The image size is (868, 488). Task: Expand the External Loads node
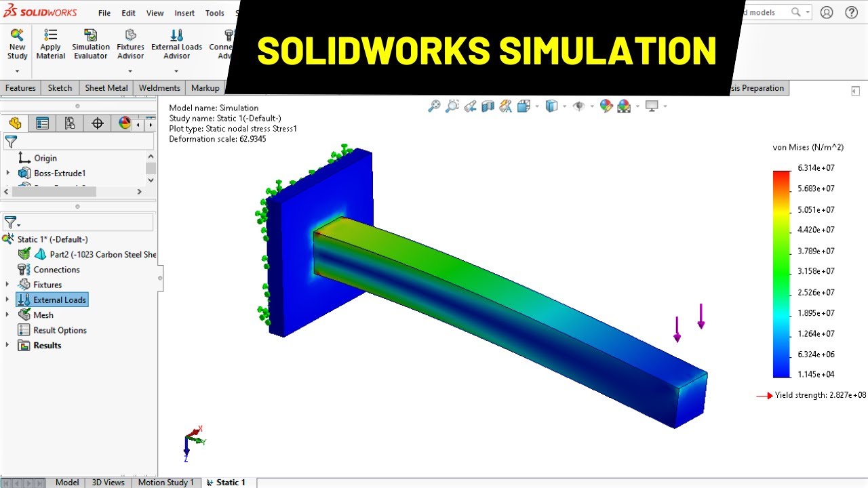[7, 300]
